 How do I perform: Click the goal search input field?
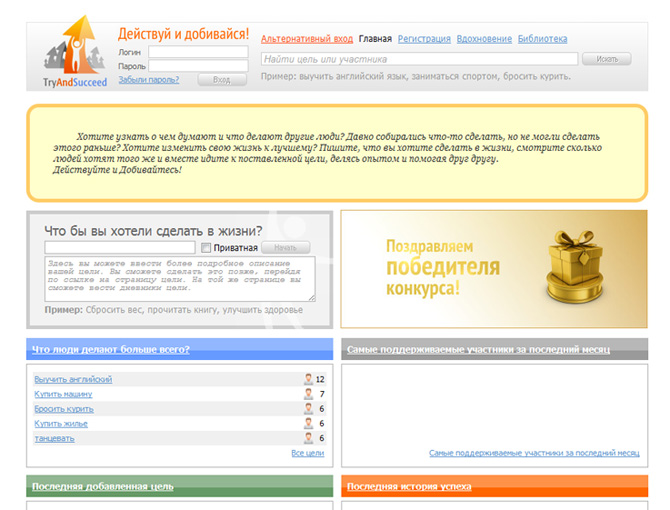[x=419, y=59]
